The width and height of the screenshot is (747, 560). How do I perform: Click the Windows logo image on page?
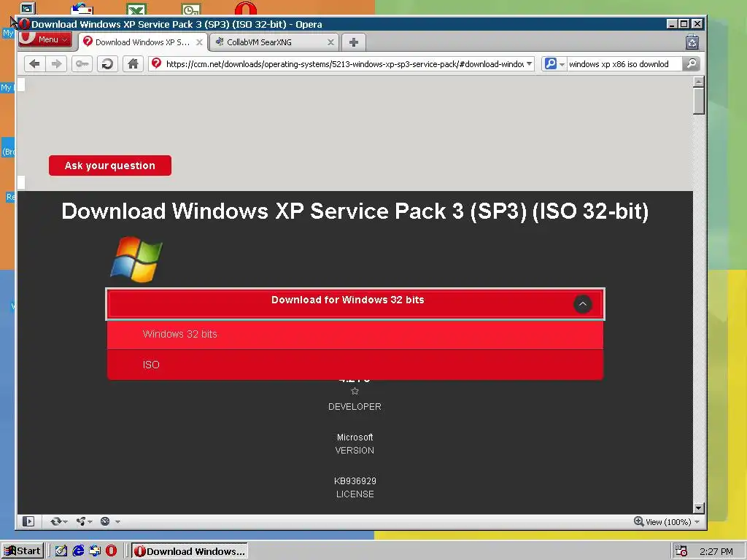click(x=136, y=259)
